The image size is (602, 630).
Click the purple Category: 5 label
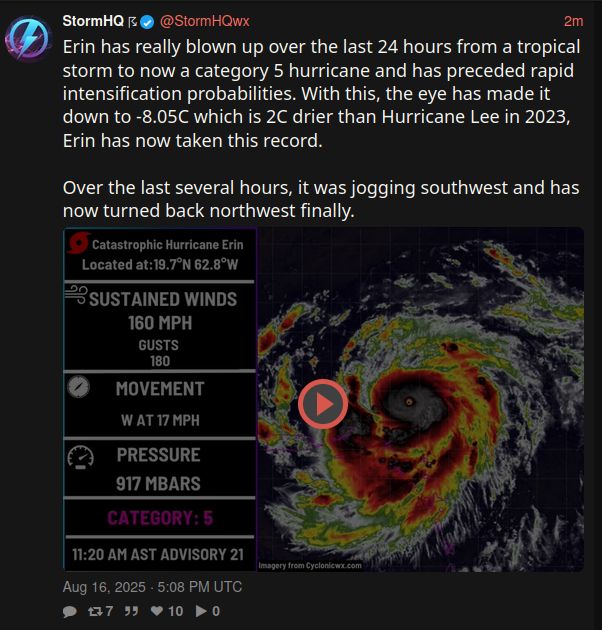[x=160, y=518]
